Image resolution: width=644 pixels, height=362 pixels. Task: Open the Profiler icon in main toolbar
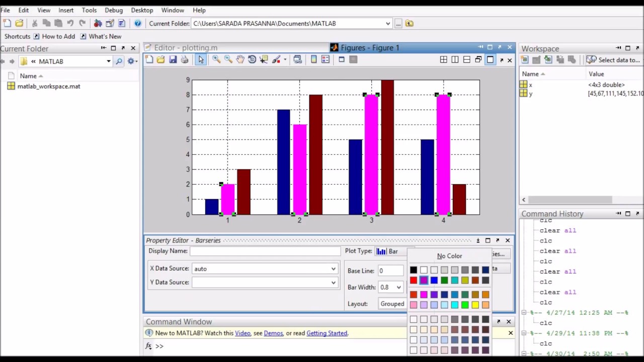[121, 23]
